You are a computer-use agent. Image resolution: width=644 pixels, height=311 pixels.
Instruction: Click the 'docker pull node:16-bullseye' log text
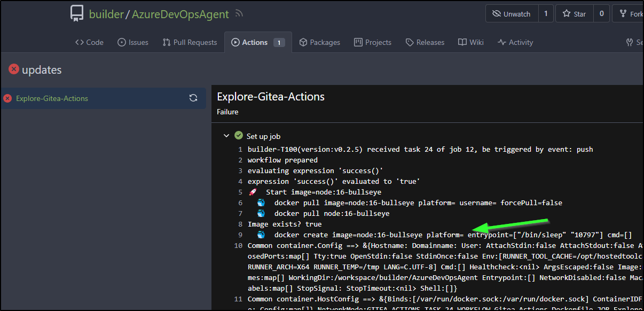click(x=332, y=213)
